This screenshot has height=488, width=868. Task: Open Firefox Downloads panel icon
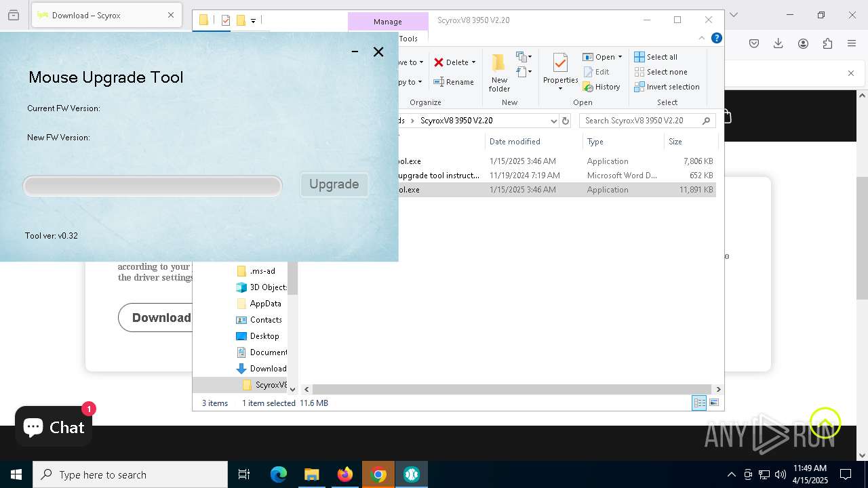point(778,43)
